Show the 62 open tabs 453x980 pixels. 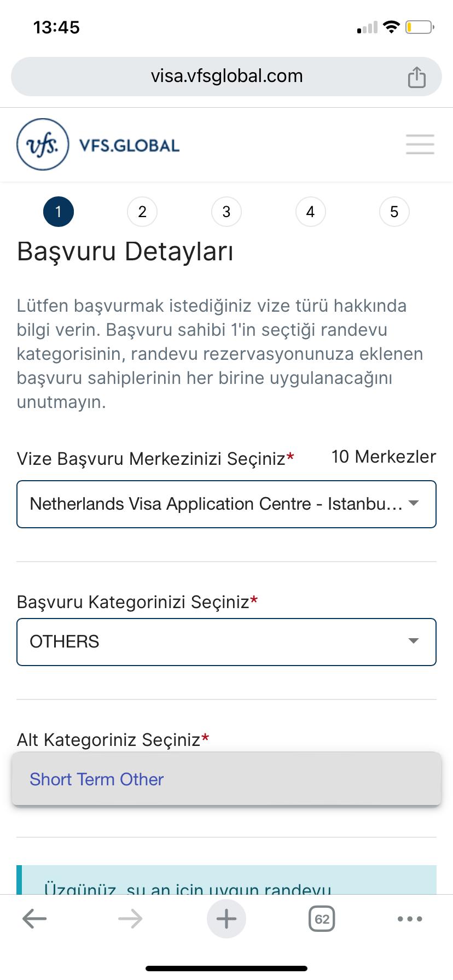coord(322,919)
